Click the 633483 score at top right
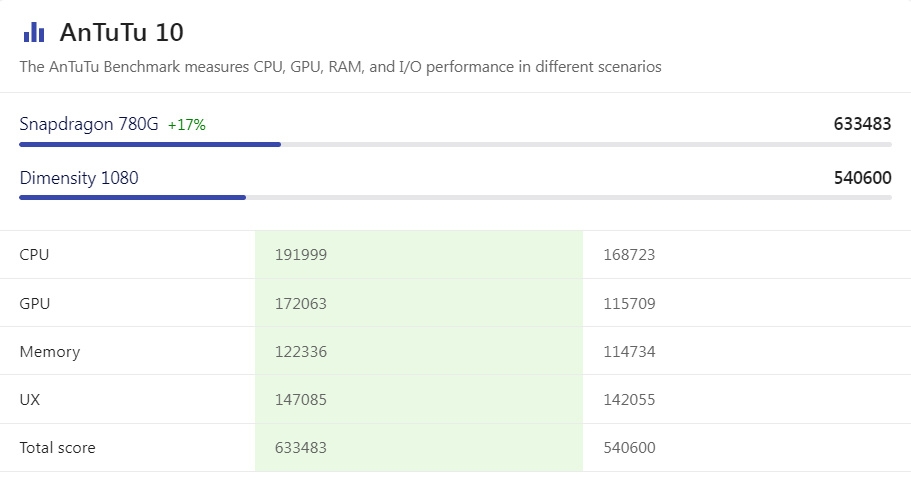 click(862, 124)
